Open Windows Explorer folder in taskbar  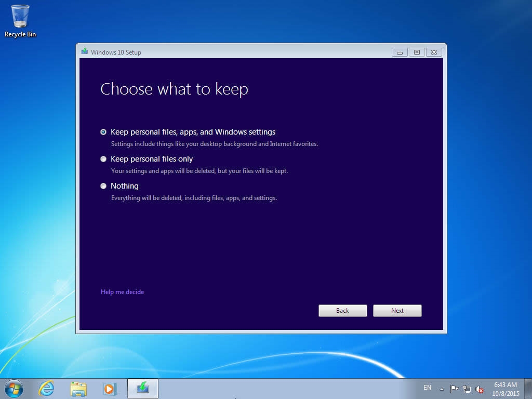(78, 389)
